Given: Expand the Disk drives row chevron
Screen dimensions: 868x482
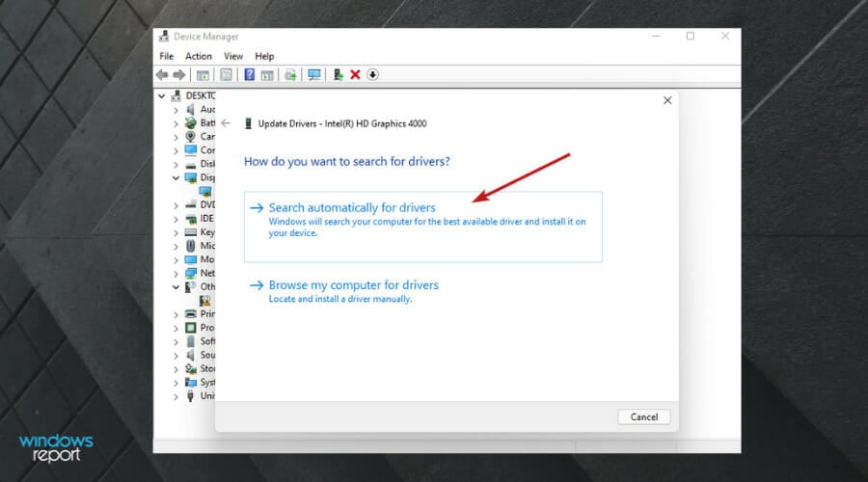Looking at the screenshot, I should pos(176,164).
